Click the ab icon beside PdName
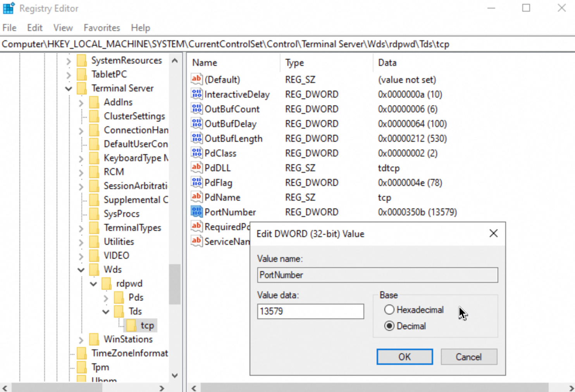 [x=196, y=197]
